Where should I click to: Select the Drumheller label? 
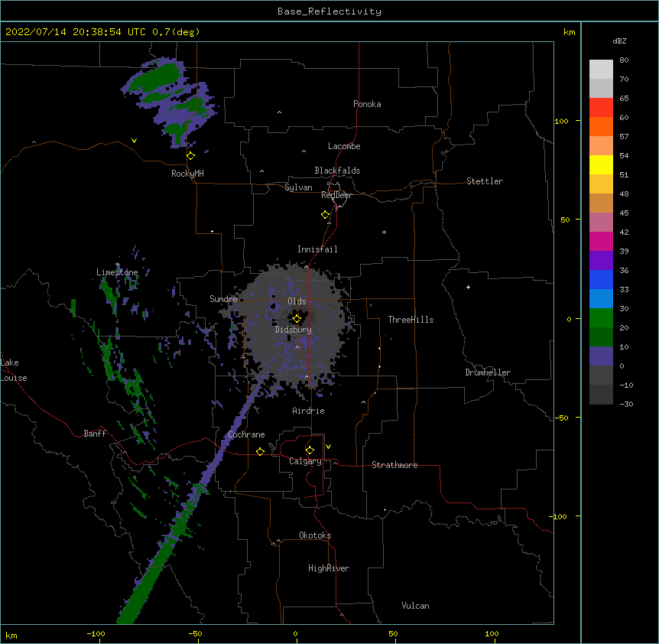(x=488, y=372)
